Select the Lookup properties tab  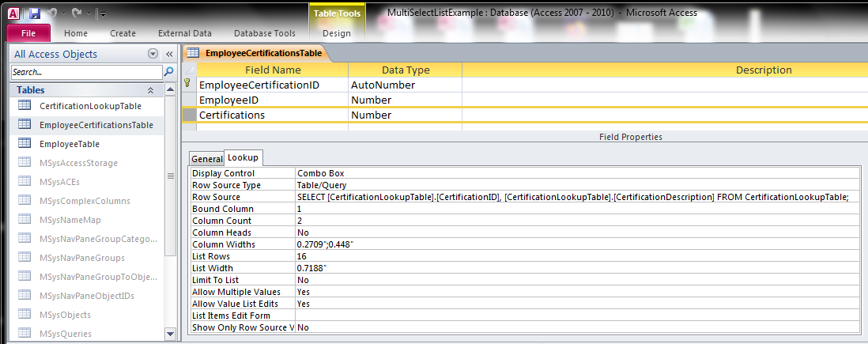pyautogui.click(x=243, y=158)
